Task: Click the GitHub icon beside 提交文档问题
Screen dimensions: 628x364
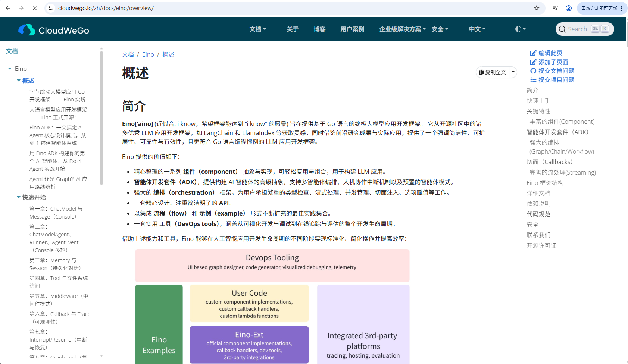Action: [x=533, y=71]
